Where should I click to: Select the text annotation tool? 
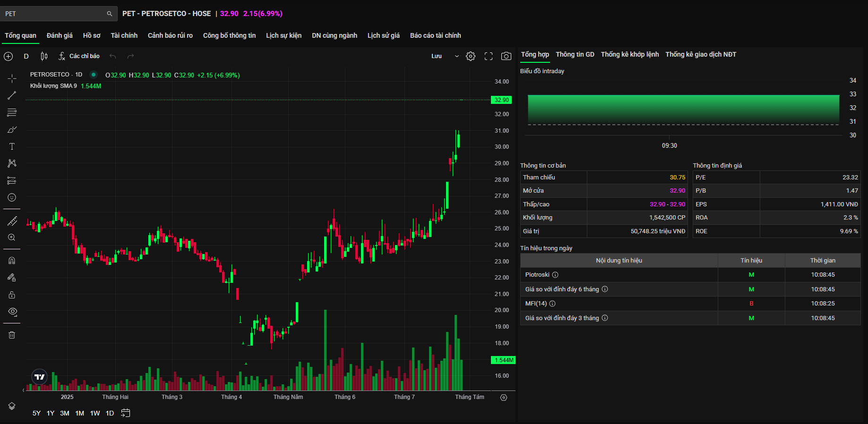point(12,146)
